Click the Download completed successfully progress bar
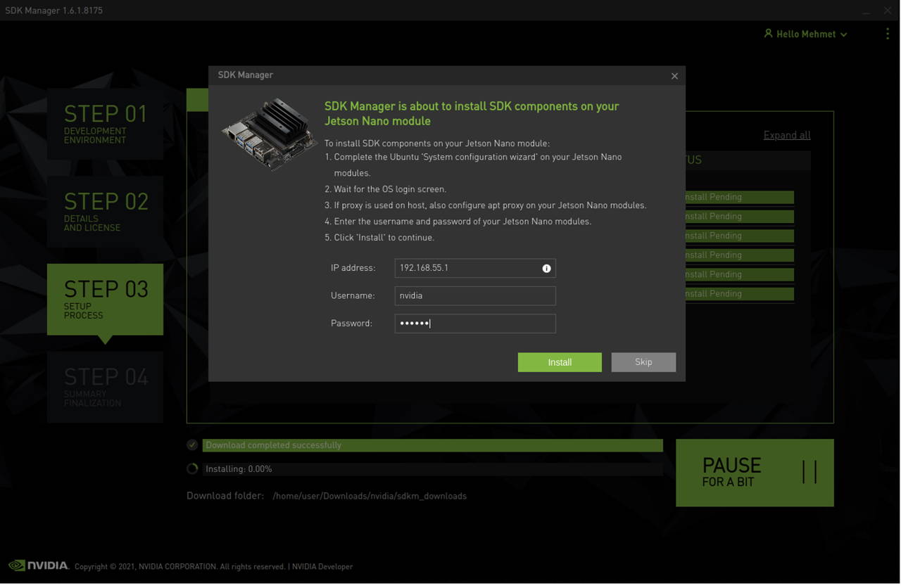The height and width of the screenshot is (588, 901). pyautogui.click(x=433, y=445)
